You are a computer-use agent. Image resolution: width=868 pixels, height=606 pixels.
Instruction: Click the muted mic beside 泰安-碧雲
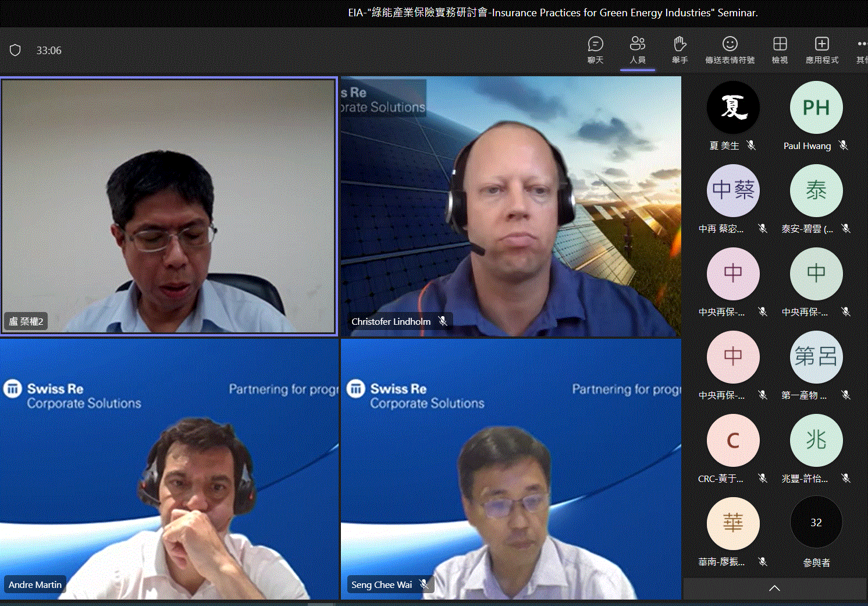846,229
